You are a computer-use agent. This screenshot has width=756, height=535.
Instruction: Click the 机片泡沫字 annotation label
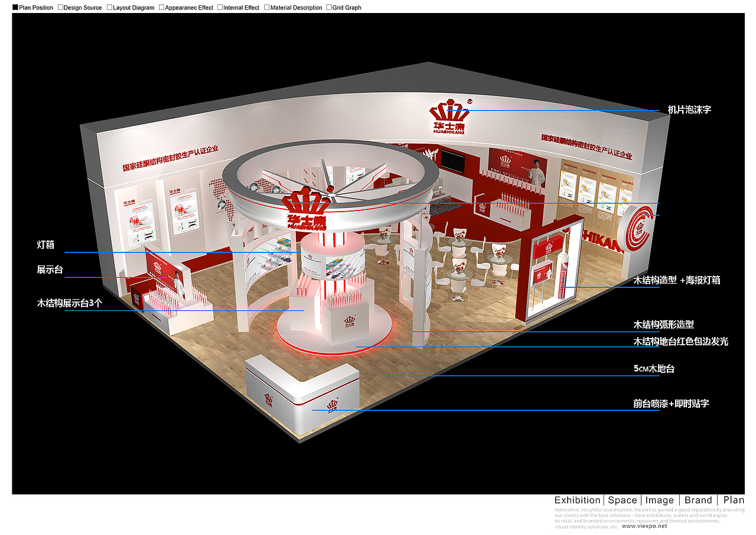click(689, 109)
